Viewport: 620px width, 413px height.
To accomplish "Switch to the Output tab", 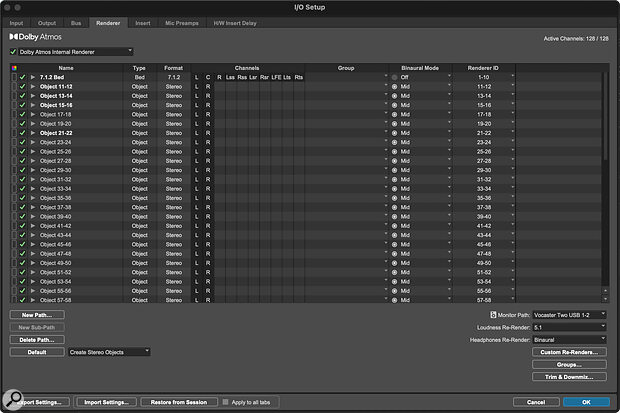I will click(47, 23).
